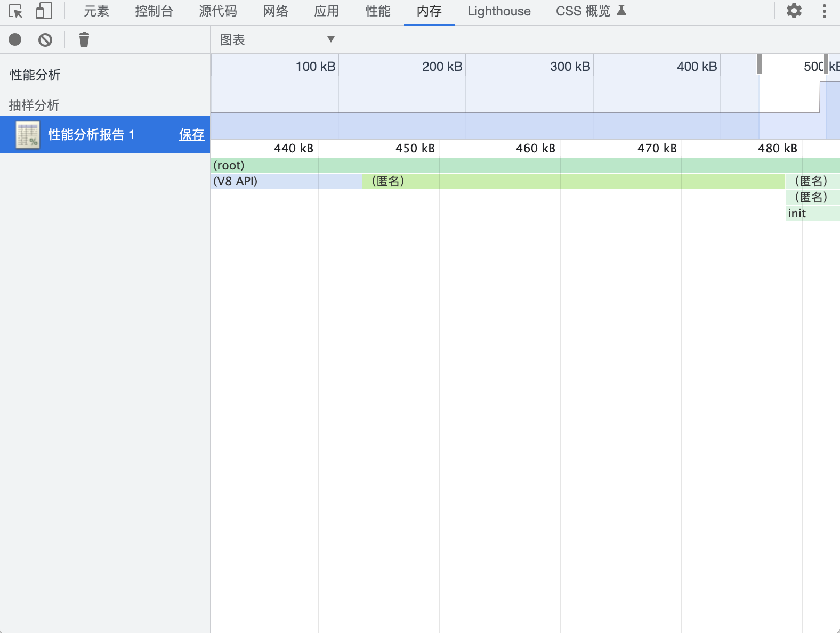Click the 抽样分析 sidebar label
This screenshot has width=840, height=633.
coord(34,106)
